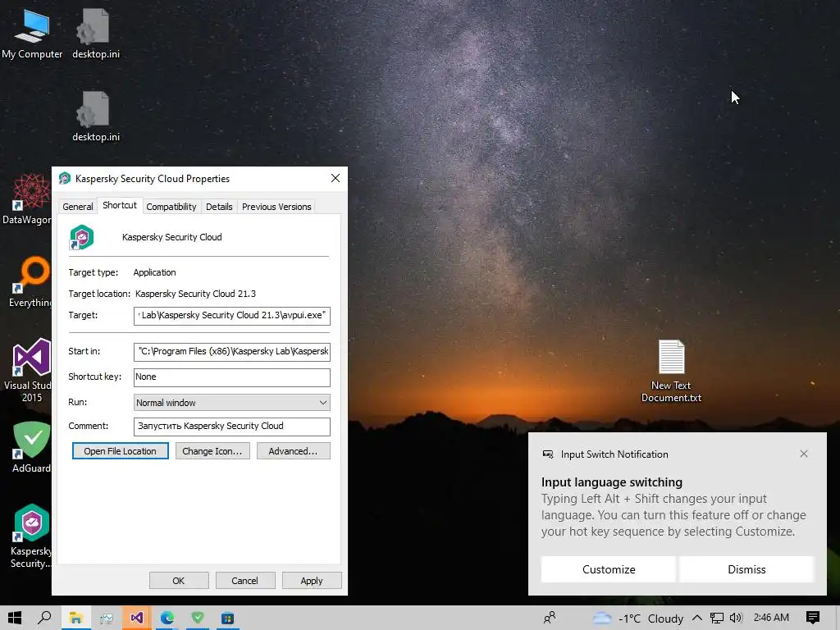The width and height of the screenshot is (840, 630).
Task: Select the Shortcut tab
Action: click(120, 205)
